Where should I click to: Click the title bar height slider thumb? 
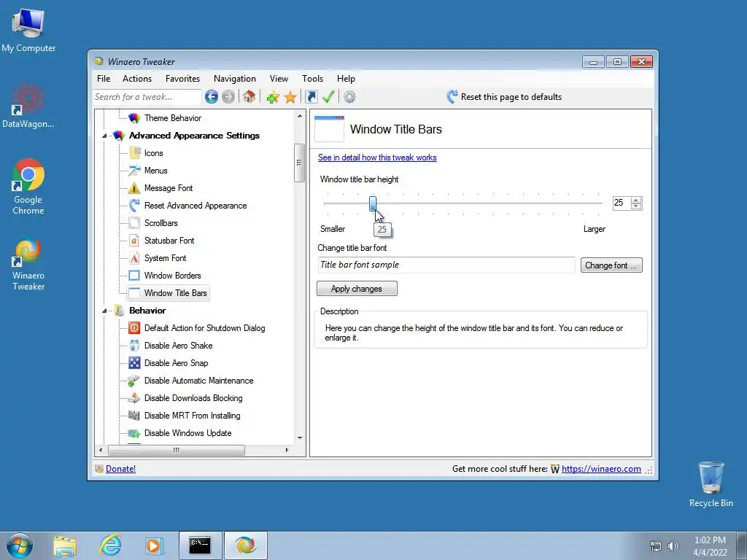tap(373, 204)
